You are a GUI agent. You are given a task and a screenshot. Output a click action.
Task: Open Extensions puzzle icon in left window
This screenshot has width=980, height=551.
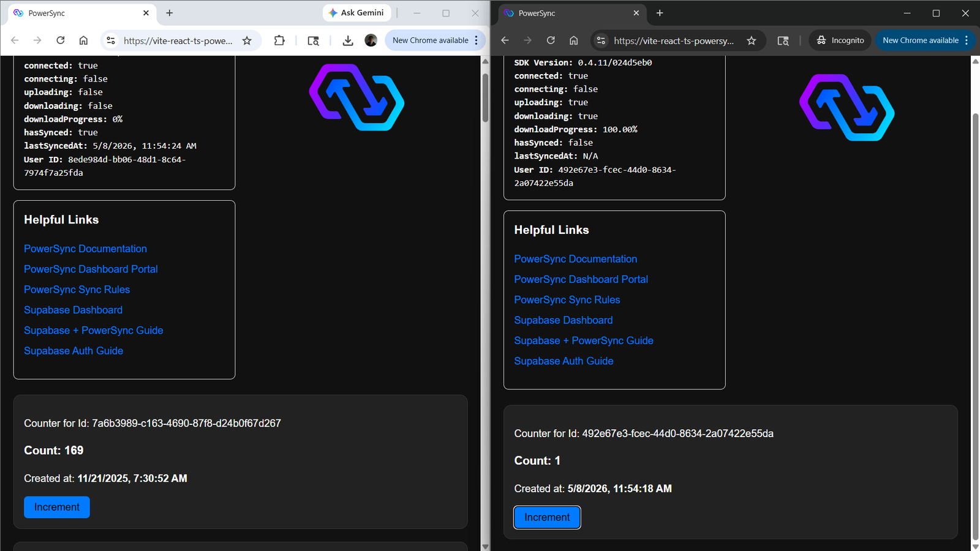[x=279, y=40]
